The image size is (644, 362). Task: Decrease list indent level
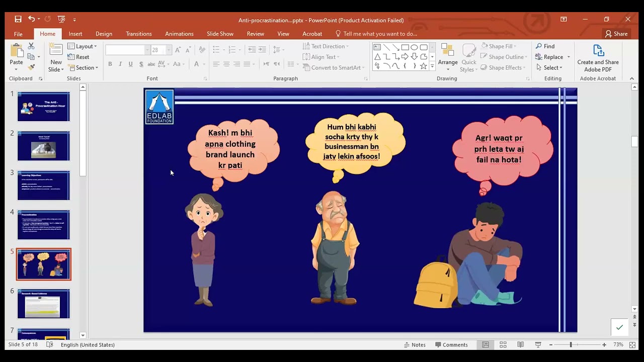pyautogui.click(x=252, y=50)
